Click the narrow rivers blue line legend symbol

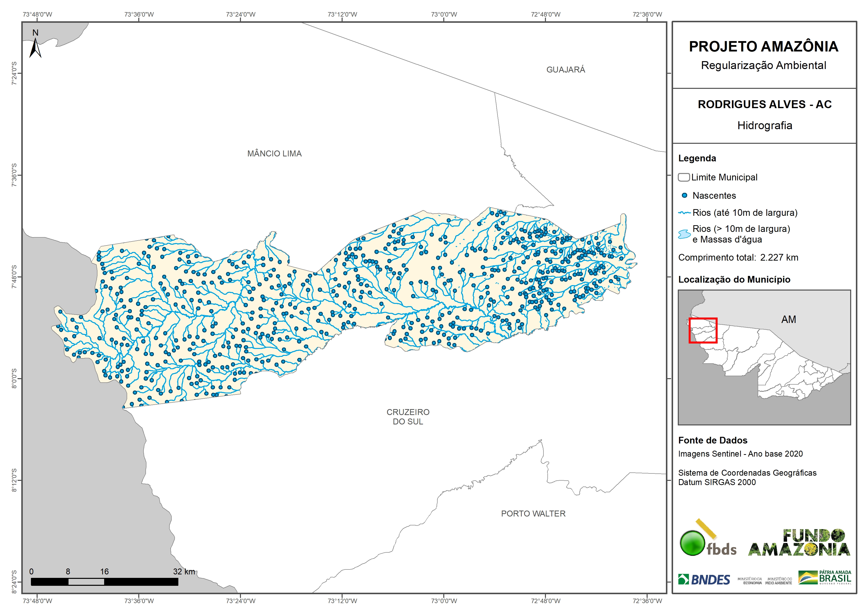[684, 213]
